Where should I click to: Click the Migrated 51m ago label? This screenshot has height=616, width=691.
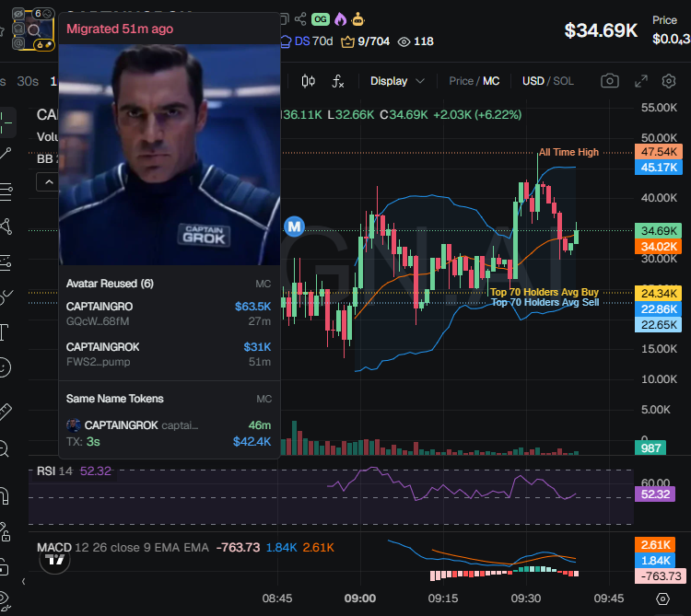pyautogui.click(x=120, y=29)
